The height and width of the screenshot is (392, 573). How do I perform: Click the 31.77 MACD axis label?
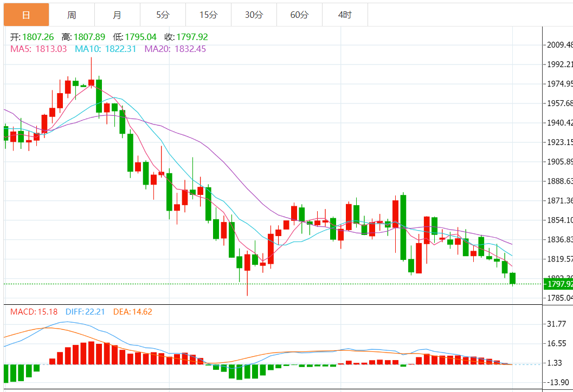[557, 324]
